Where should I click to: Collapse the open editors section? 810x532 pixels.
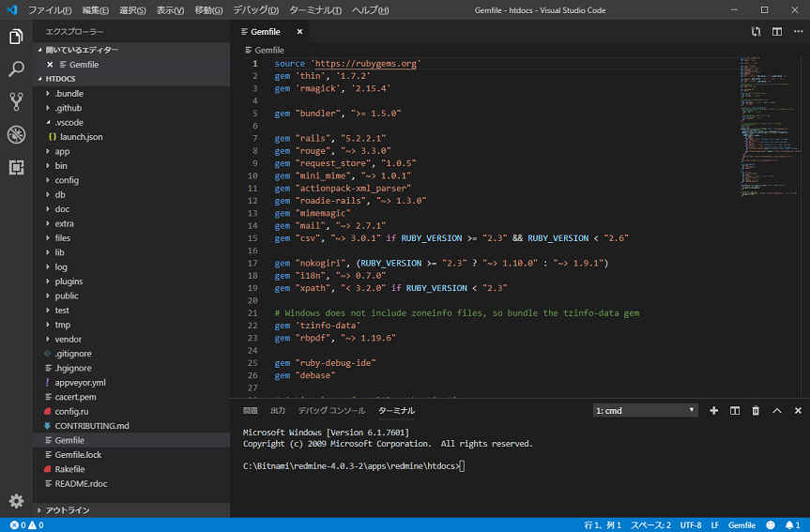[x=131, y=50]
